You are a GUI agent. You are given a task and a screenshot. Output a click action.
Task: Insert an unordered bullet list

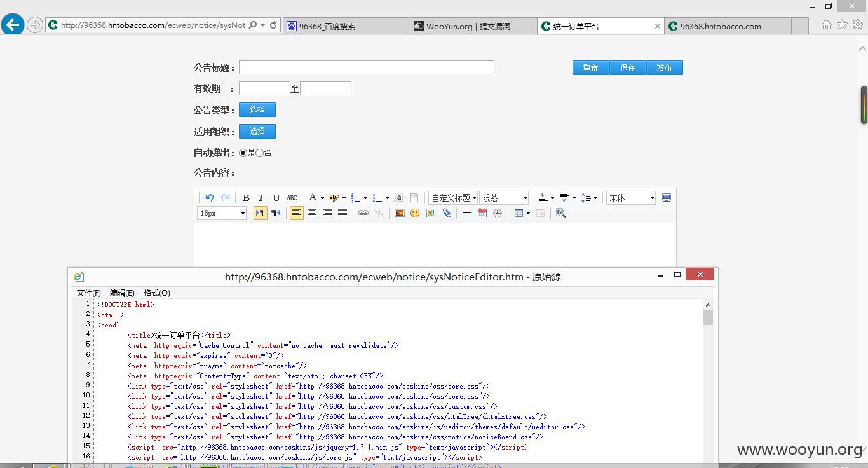pyautogui.click(x=377, y=198)
